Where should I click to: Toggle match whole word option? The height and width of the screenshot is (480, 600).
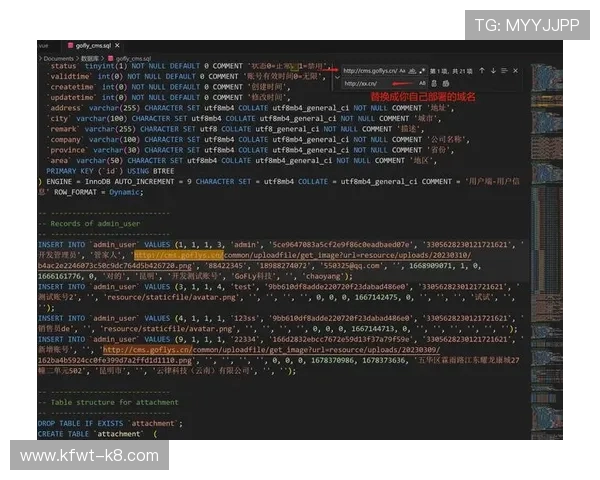[x=410, y=71]
